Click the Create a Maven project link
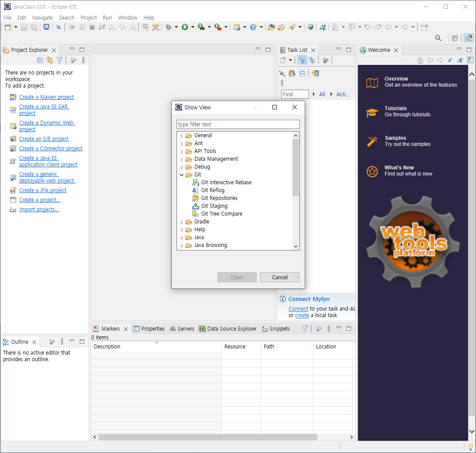 [47, 97]
